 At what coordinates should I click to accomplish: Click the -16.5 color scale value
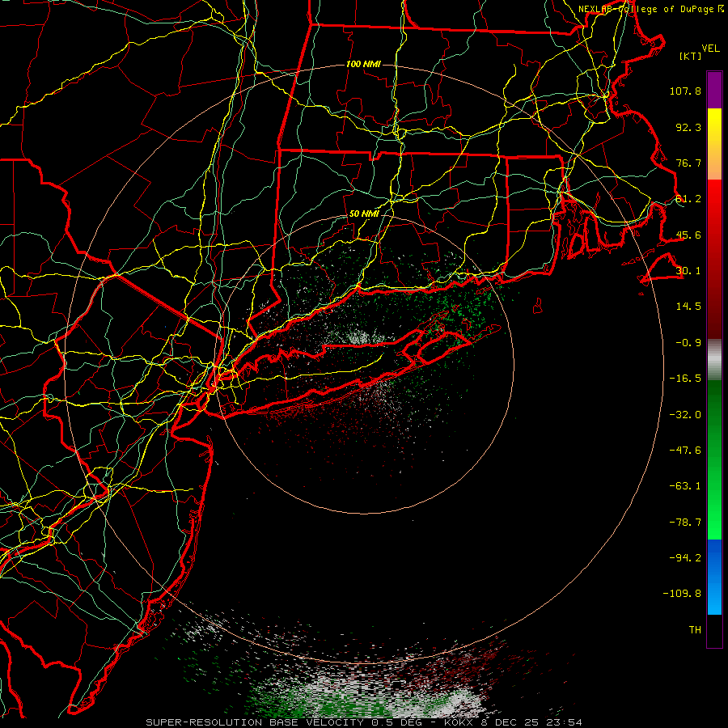click(685, 379)
